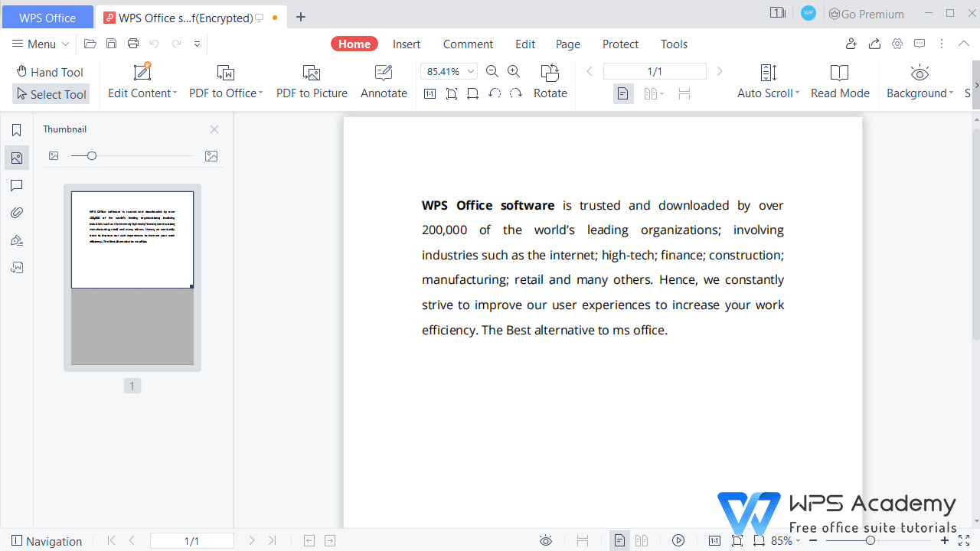Click the status bar page field 1/1
The image size is (980, 551).
click(191, 541)
